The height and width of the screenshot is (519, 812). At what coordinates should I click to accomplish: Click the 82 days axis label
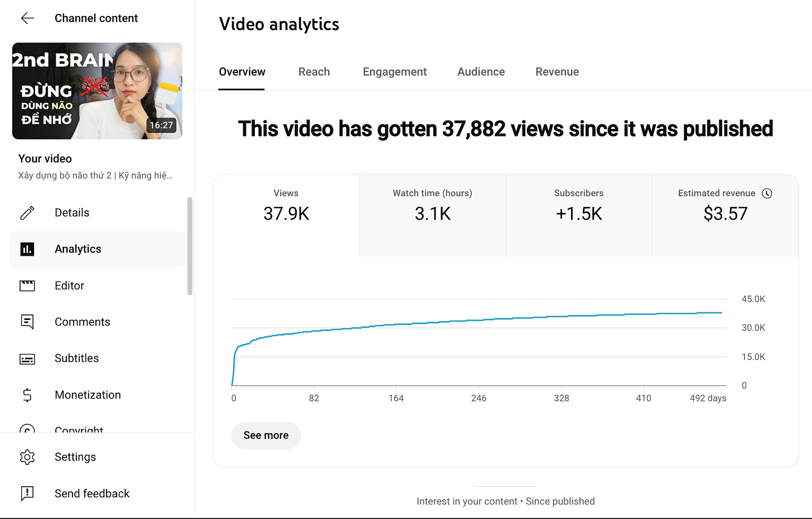coord(314,398)
